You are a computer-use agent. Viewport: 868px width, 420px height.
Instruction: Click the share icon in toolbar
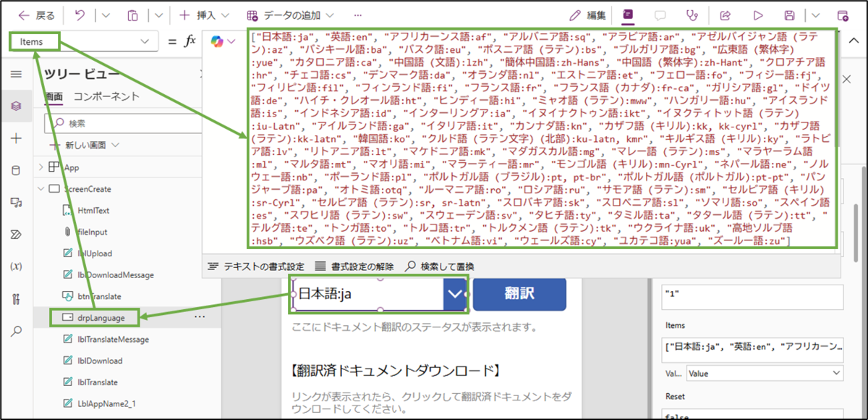coord(725,14)
